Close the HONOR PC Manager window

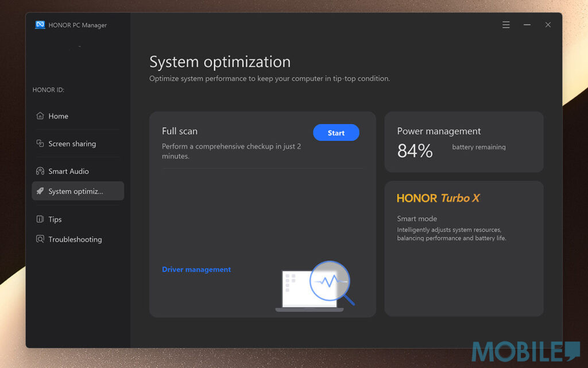[548, 25]
